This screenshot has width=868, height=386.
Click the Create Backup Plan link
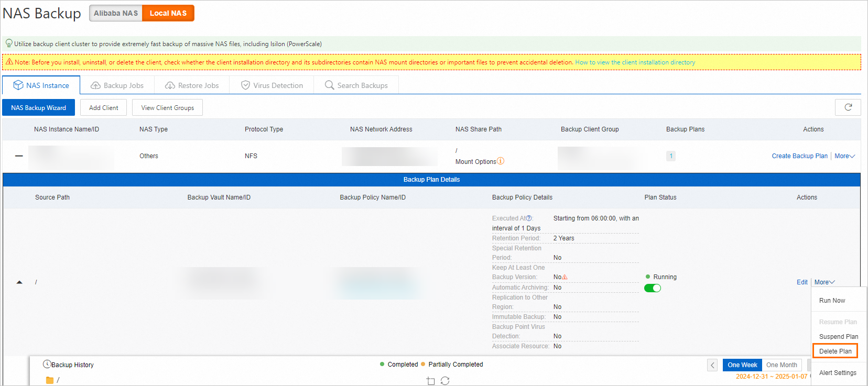800,156
